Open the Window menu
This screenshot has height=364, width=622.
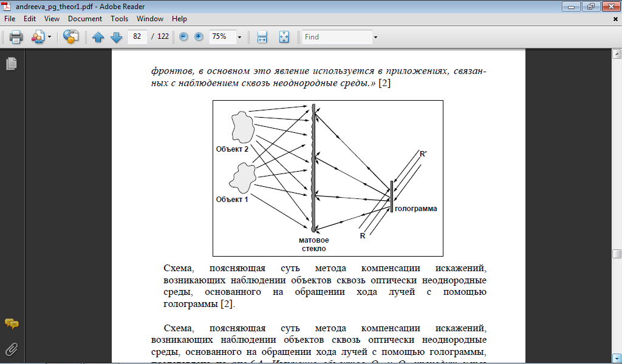click(x=149, y=19)
